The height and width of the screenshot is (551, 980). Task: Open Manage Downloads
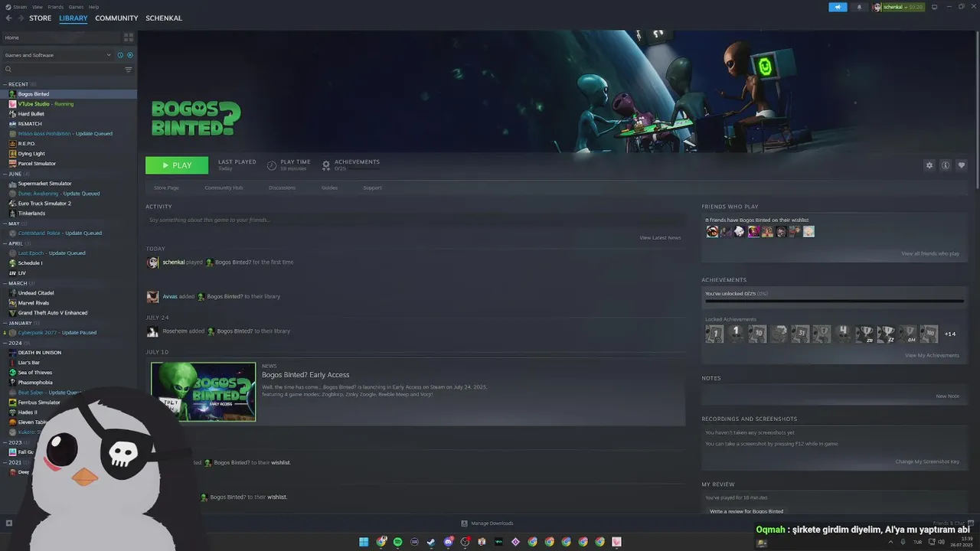pyautogui.click(x=487, y=523)
